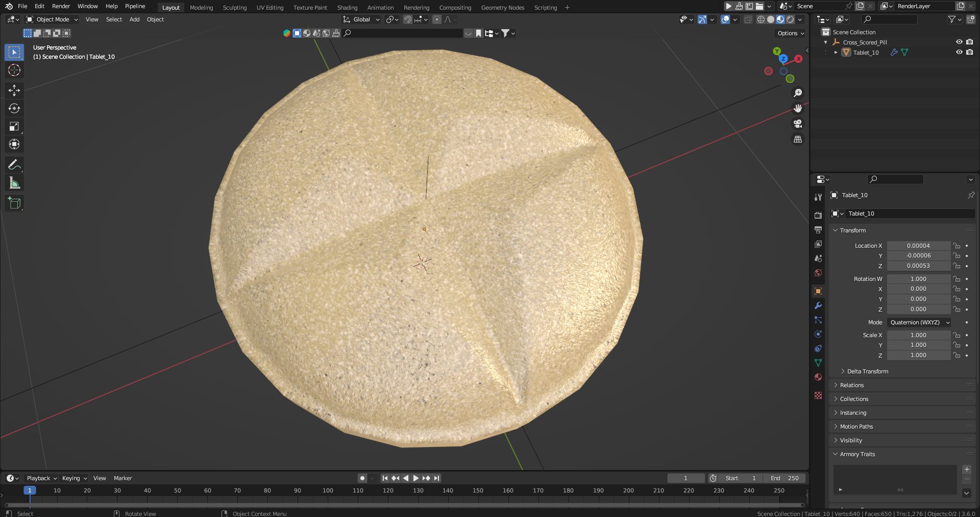
Task: Lock the Location X value
Action: tap(957, 246)
